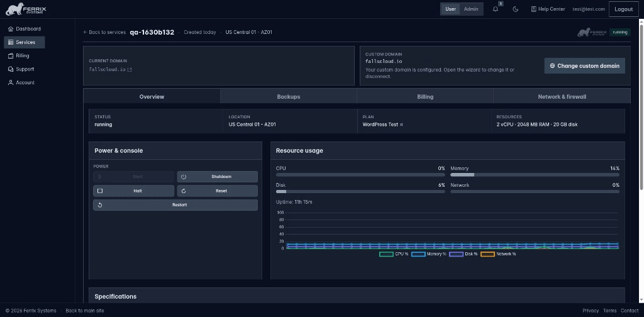
Task: Click the Restart icon
Action: coord(100,205)
